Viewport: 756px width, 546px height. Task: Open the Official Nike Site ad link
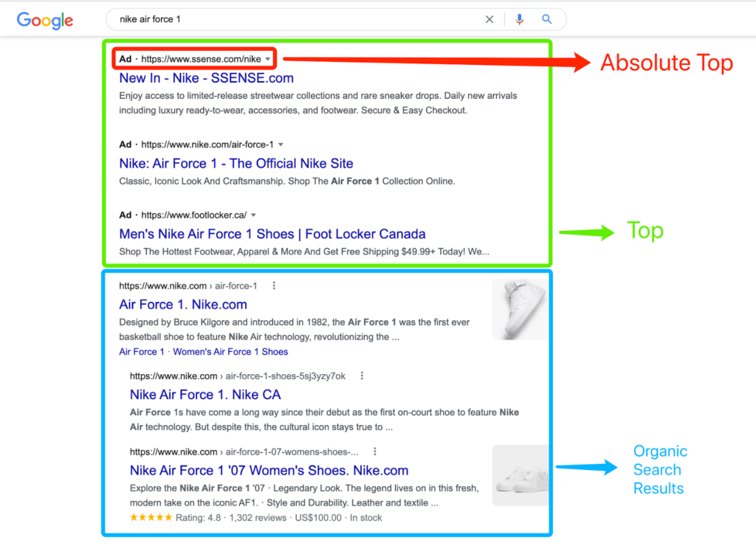pos(236,163)
